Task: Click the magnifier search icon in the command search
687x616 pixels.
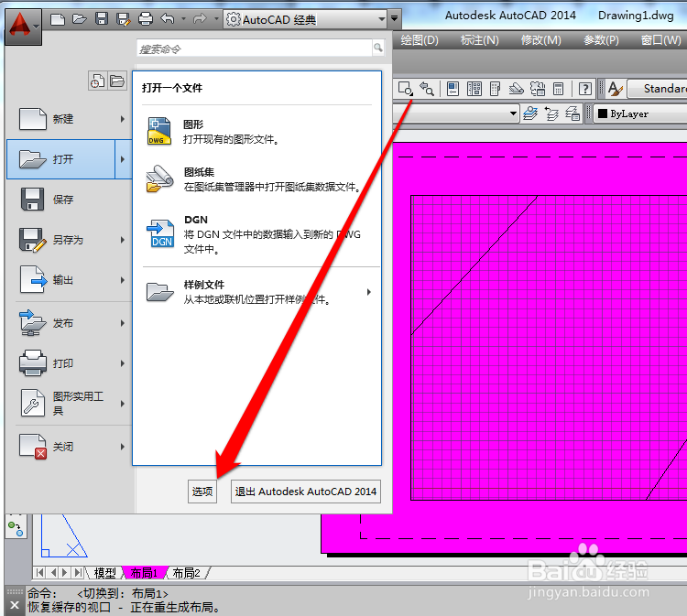Action: coord(378,48)
